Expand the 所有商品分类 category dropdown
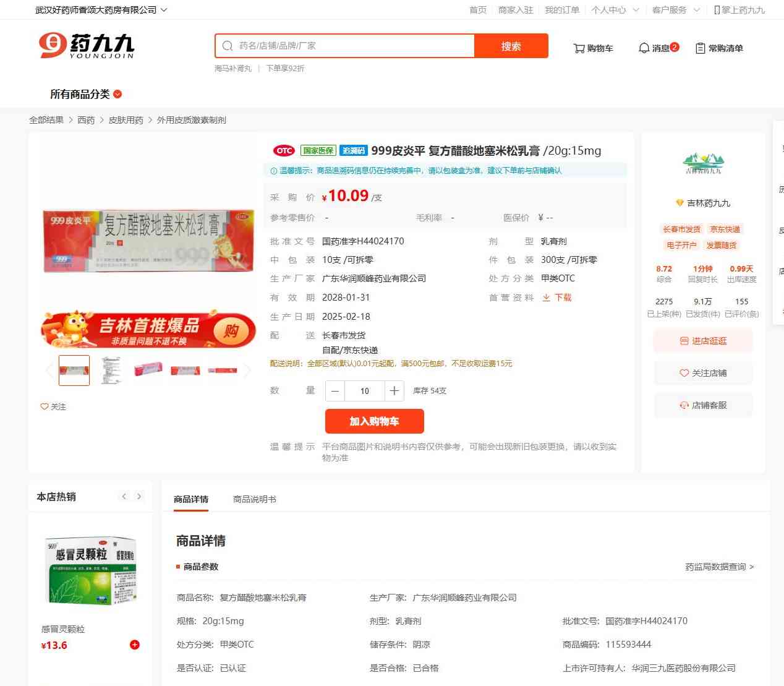784x686 pixels. [x=86, y=94]
